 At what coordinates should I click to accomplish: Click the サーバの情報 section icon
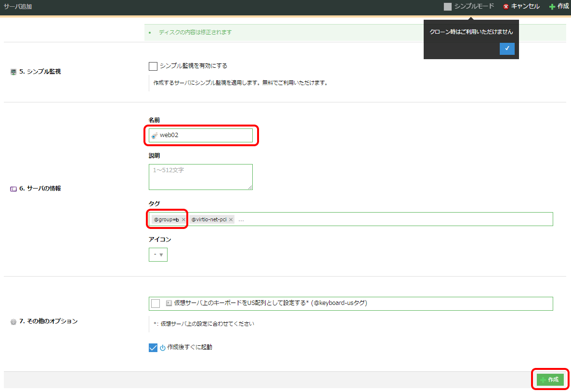13,189
